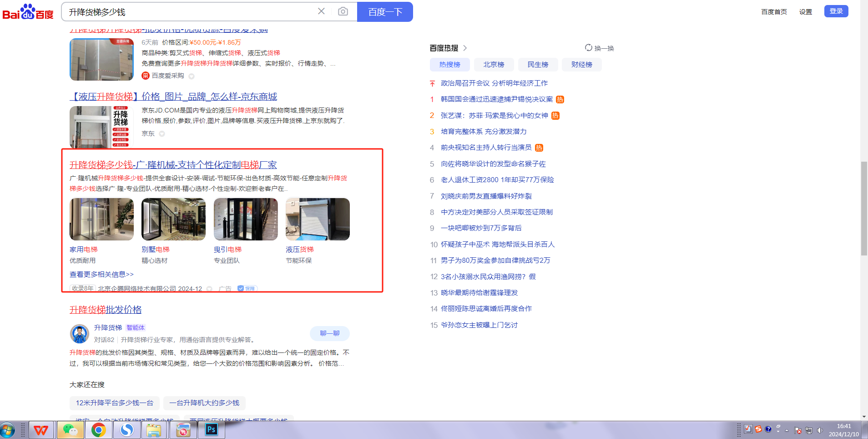Switch to the 北京榜 tab
Image resolution: width=868 pixels, height=439 pixels.
pos(494,65)
